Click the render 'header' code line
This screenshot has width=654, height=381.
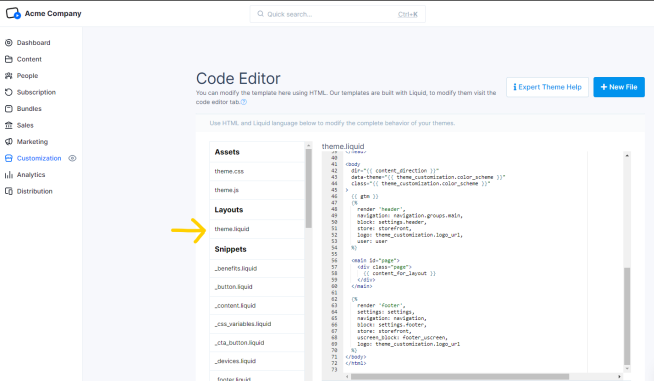pyautogui.click(x=381, y=209)
